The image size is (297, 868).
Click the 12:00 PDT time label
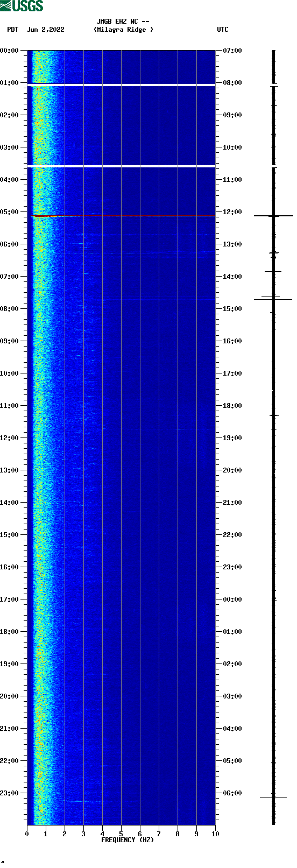point(10,438)
